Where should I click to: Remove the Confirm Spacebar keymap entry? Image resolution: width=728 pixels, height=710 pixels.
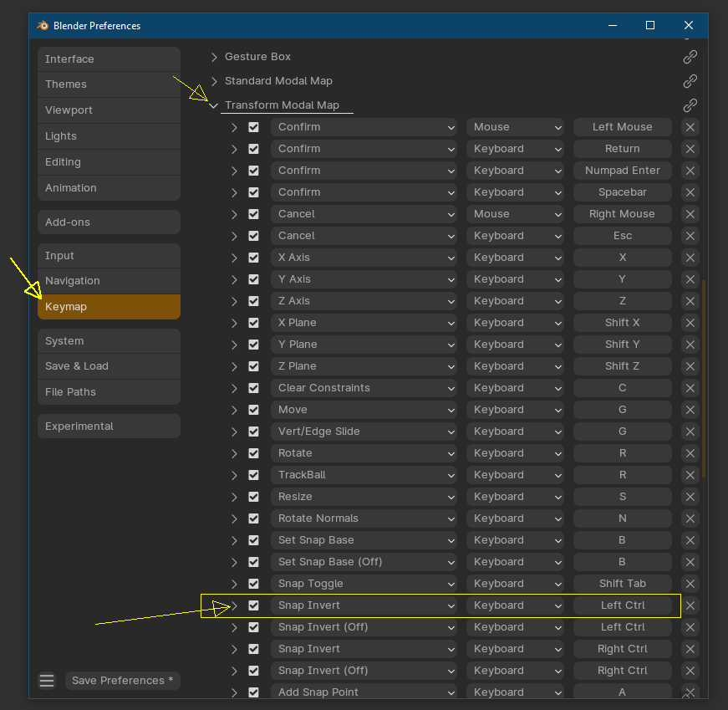pos(690,192)
